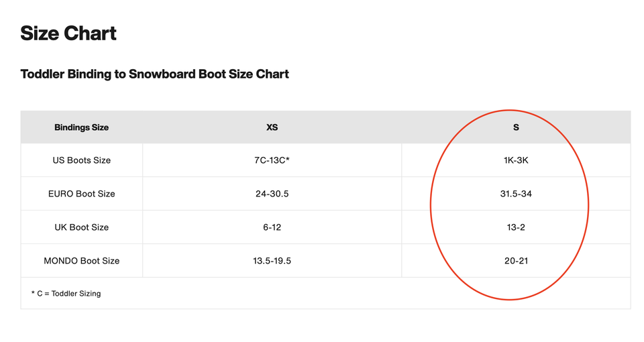Viewport: 644px width, 342px height.
Task: Select the Bindings Size header cell
Action: coord(81,127)
